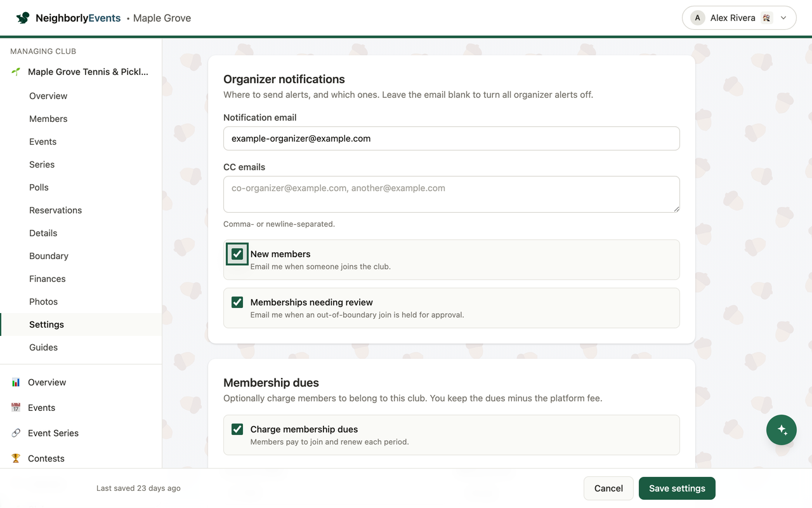Screen dimensions: 812x508
Task: Go to Event Series
Action: pos(53,433)
